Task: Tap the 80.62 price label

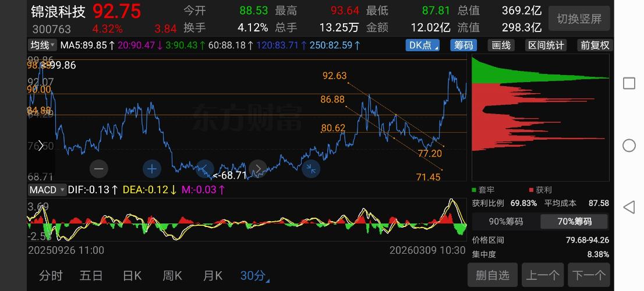Action: [x=333, y=128]
